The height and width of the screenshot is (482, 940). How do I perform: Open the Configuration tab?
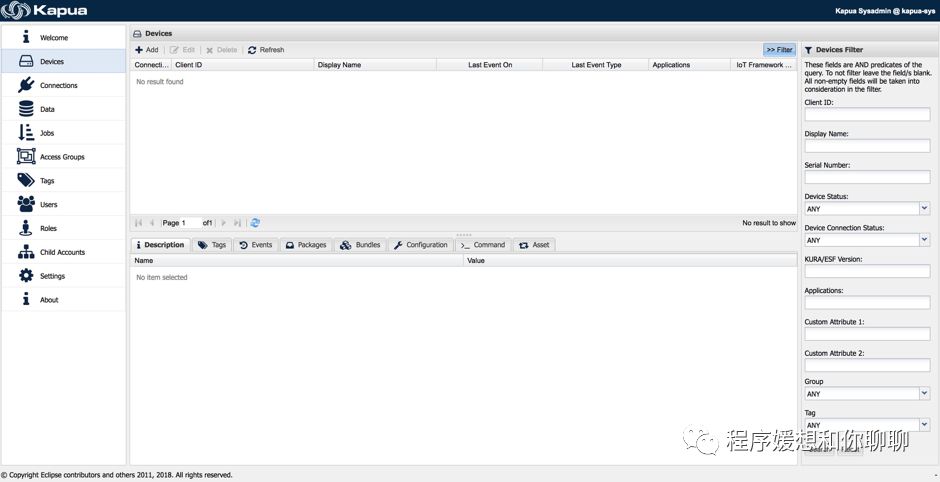point(421,245)
